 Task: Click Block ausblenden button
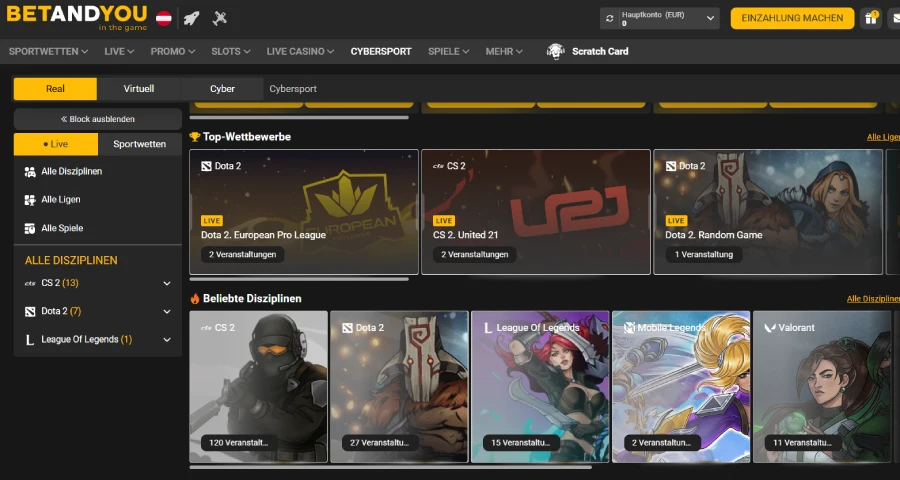tap(98, 119)
